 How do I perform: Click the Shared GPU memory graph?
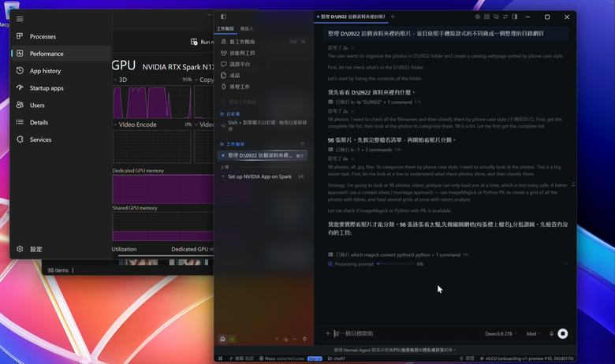click(162, 226)
